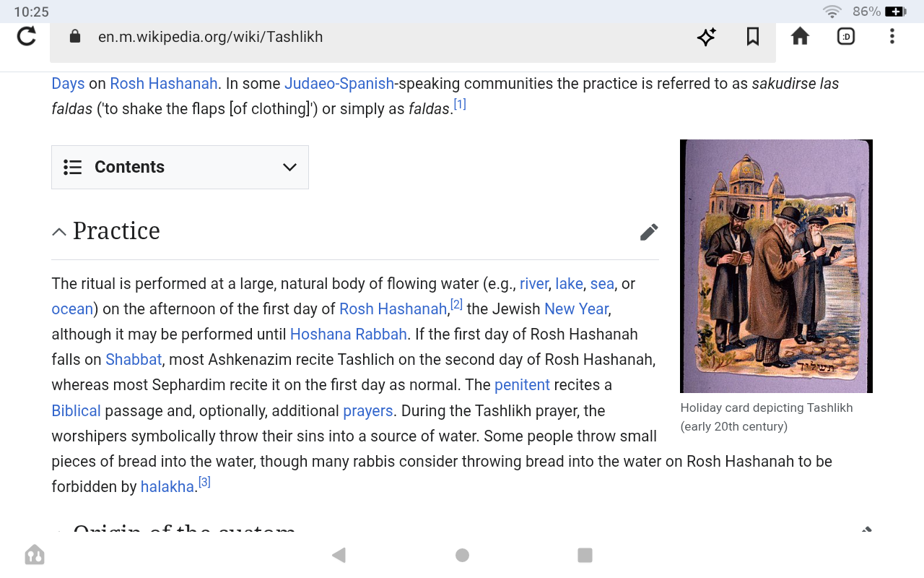Go to the browser home page
Screen dimensions: 924x578
(x=800, y=36)
